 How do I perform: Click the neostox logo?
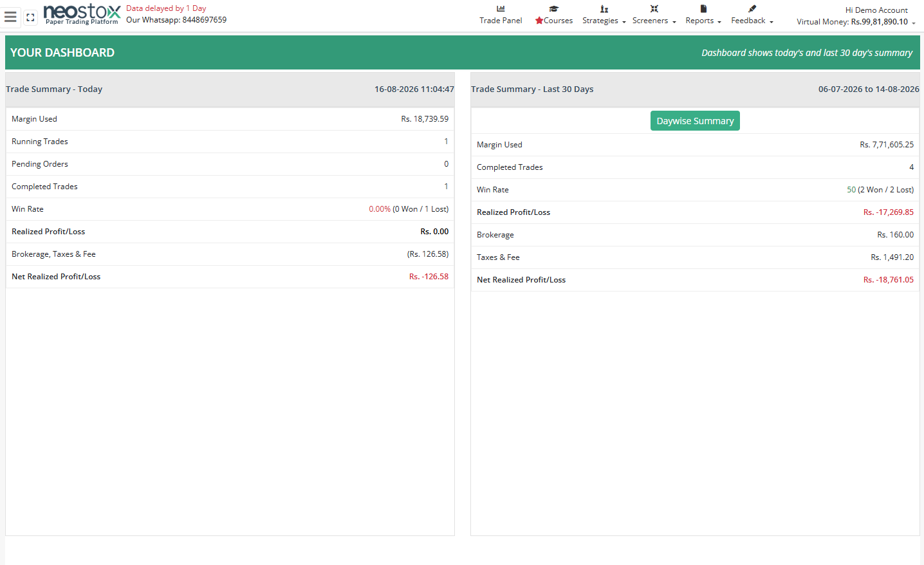click(82, 14)
